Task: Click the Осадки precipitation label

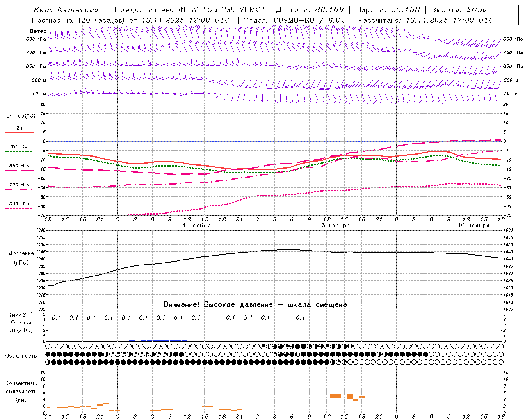Action: pos(21,322)
